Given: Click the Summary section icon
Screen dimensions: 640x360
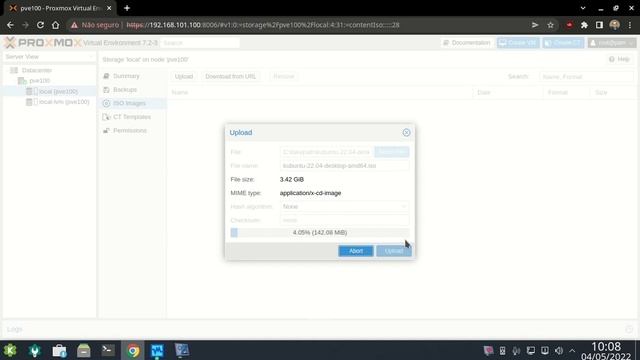Looking at the screenshot, I should point(107,76).
